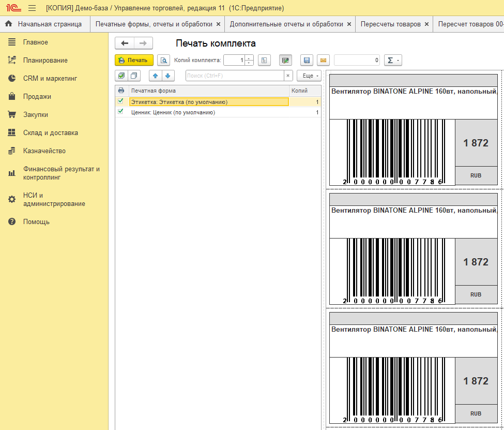The height and width of the screenshot is (430, 504).
Task: Click the home icon on the start page tab
Action: click(x=9, y=24)
